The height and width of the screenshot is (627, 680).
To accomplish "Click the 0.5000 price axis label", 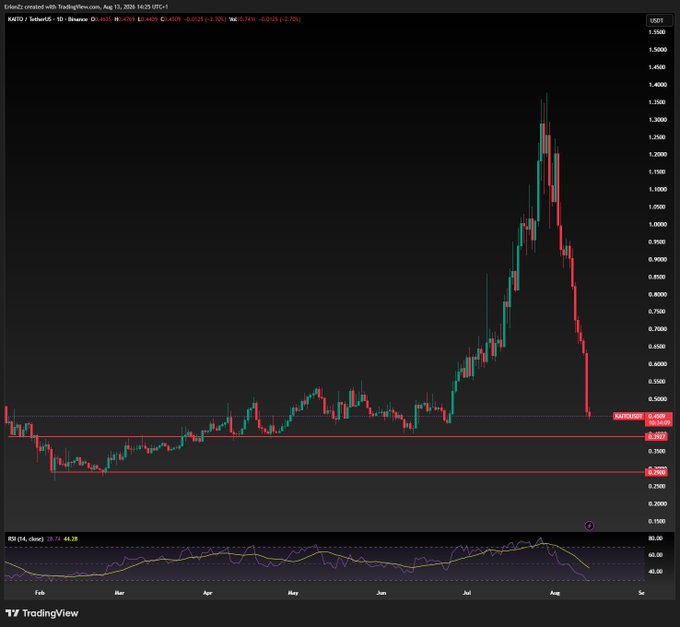I will (x=657, y=399).
